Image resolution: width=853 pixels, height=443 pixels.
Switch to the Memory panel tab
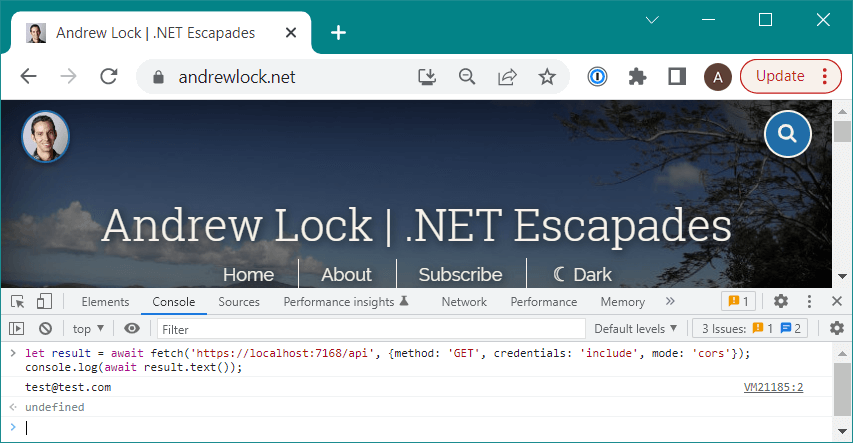click(x=622, y=302)
